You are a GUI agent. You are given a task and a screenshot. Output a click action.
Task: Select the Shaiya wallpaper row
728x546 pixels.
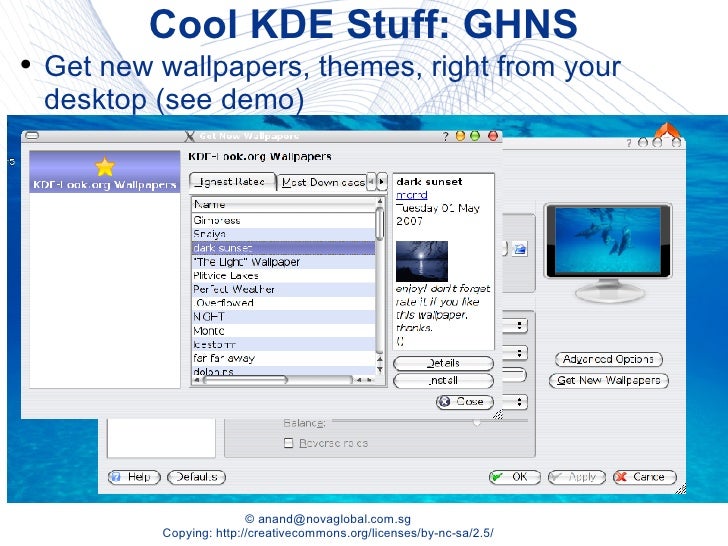tap(284, 234)
